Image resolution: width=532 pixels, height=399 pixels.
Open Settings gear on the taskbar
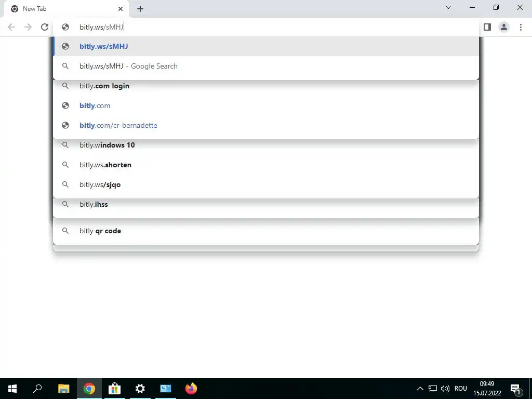140,389
